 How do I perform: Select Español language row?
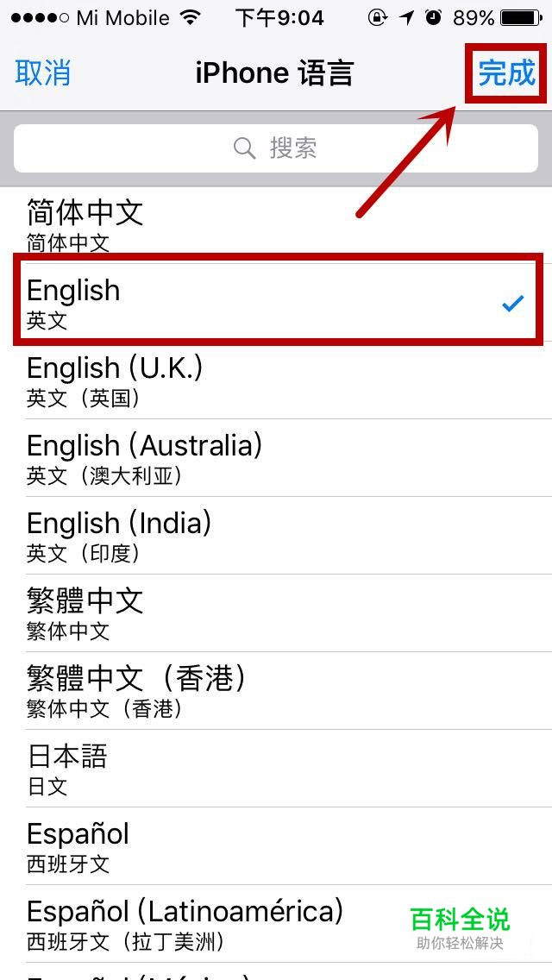click(x=276, y=845)
